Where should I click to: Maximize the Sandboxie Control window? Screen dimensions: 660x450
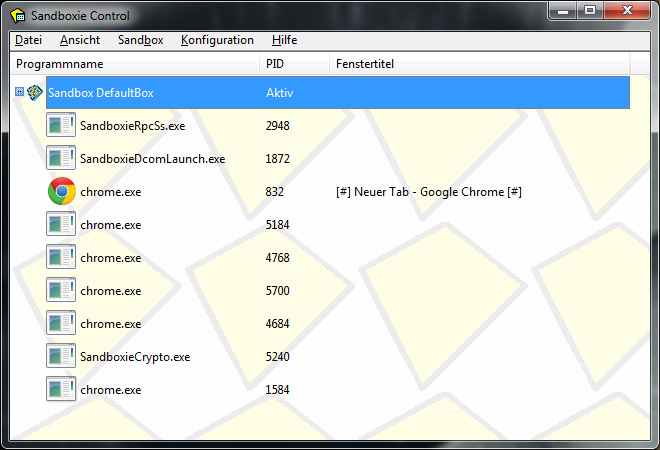pos(590,10)
